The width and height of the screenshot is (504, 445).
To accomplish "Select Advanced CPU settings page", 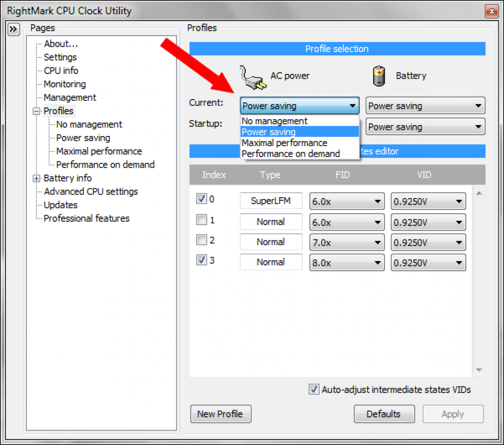I will (x=91, y=192).
